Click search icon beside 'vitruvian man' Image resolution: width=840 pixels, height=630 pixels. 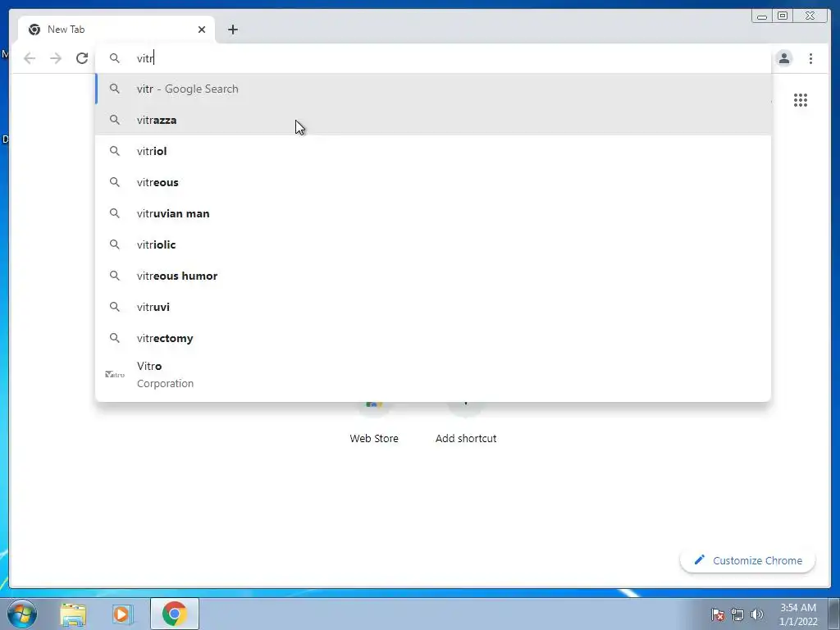[115, 213]
